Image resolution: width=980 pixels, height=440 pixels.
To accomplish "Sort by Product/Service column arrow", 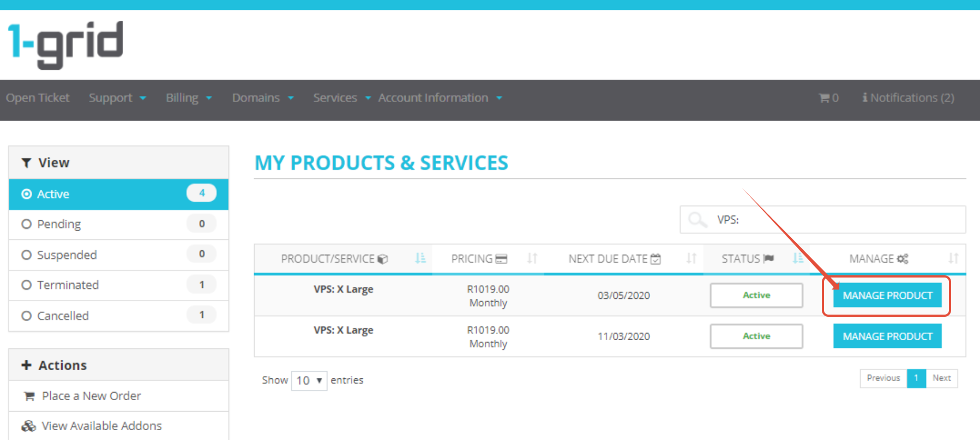I will pyautogui.click(x=420, y=258).
